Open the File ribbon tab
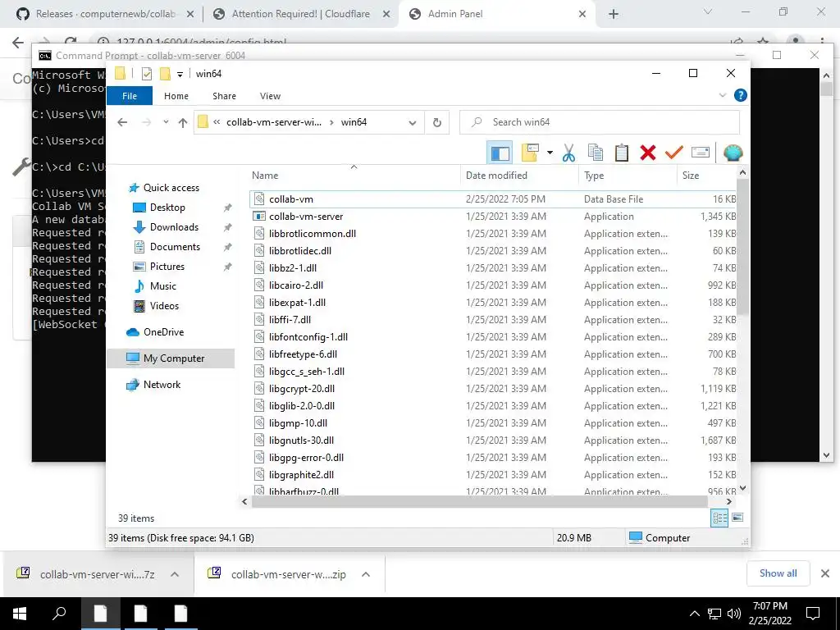840x630 pixels. (130, 96)
